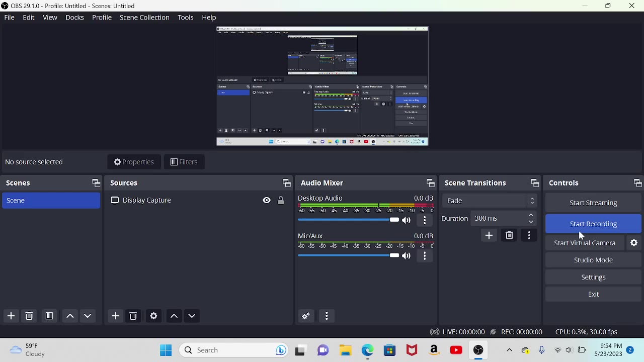
Task: Open Microsoft Edge from taskbar
Action: coord(367,350)
